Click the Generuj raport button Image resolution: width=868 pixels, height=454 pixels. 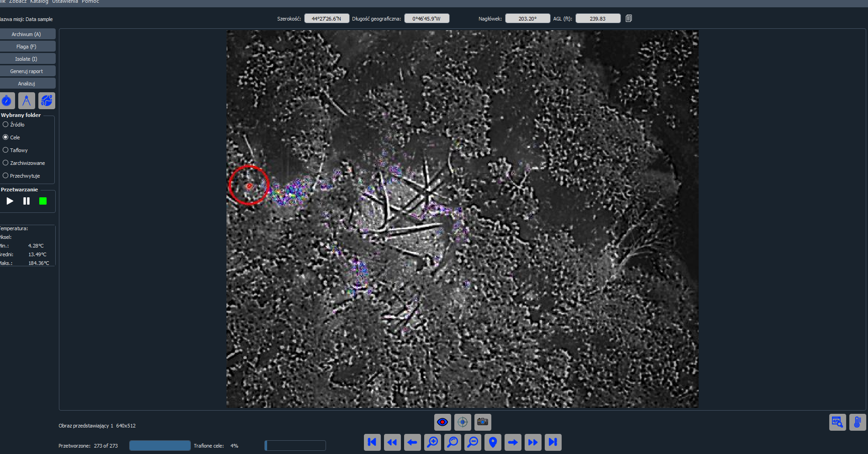[27, 71]
